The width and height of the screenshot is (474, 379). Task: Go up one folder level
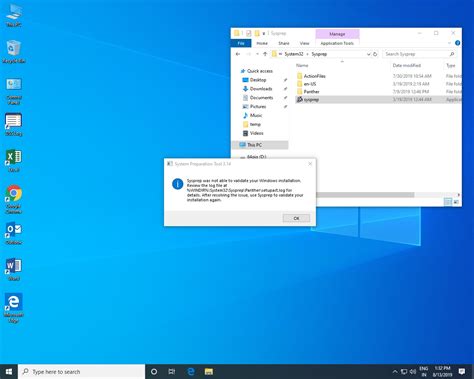265,54
